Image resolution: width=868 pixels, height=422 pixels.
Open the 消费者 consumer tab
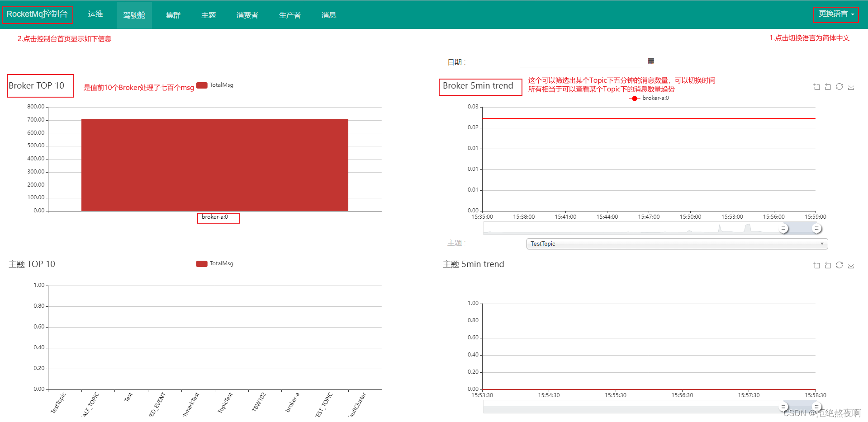[x=247, y=15]
